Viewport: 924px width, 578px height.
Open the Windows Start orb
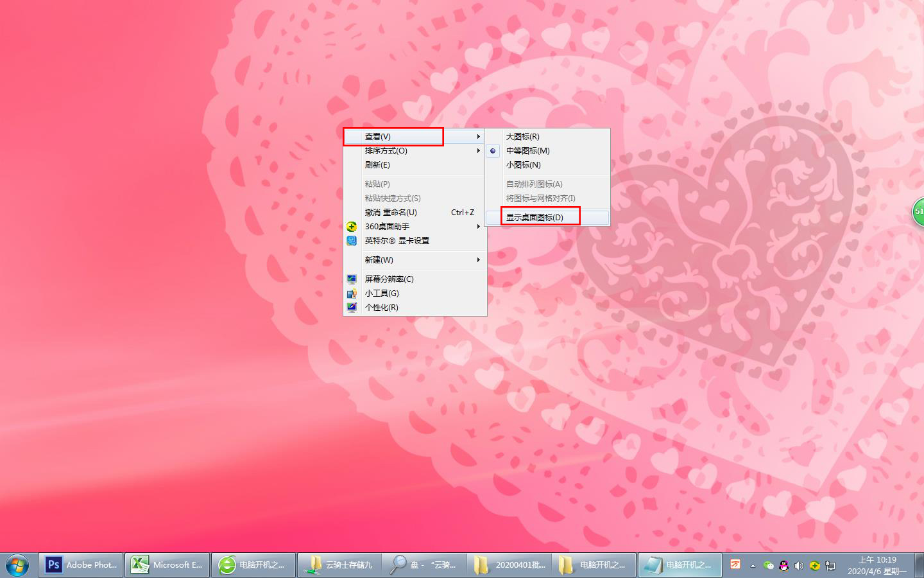(18, 565)
